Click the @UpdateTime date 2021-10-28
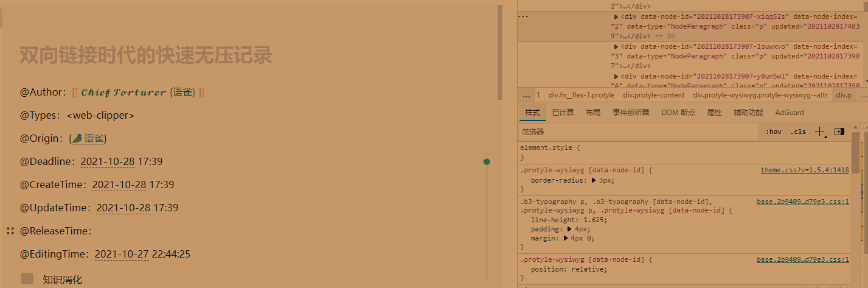The width and height of the screenshot is (868, 288). click(x=123, y=208)
